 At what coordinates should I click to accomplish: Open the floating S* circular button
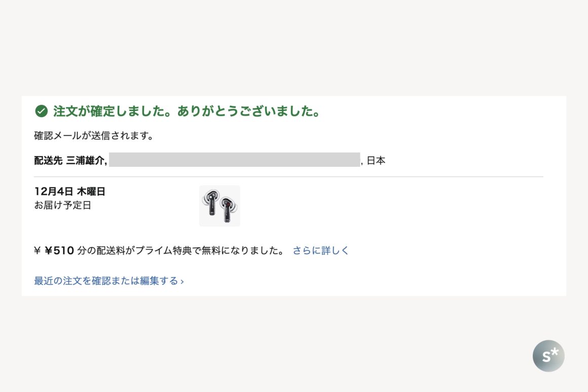548,356
